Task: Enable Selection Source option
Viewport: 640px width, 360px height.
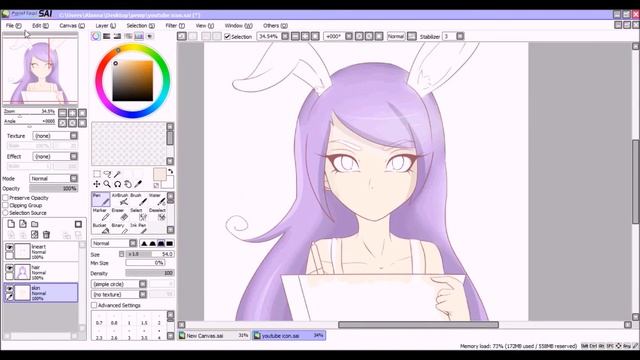Action: point(6,213)
